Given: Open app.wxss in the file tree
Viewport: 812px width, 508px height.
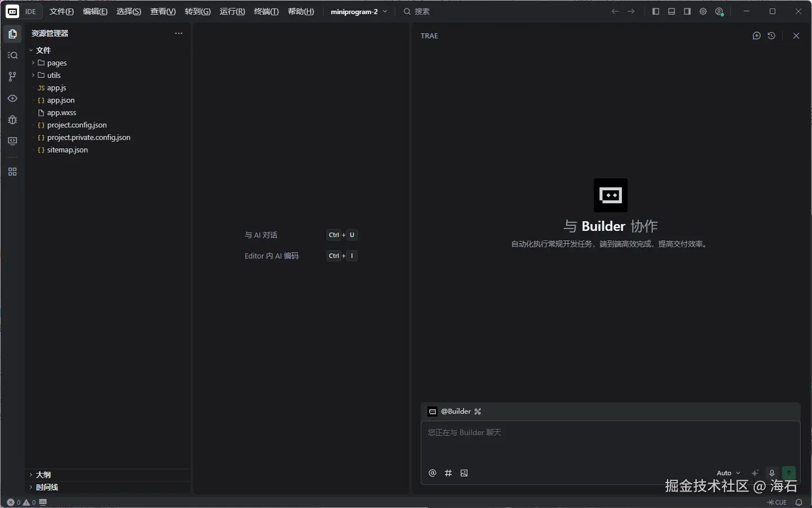Looking at the screenshot, I should [107, 112].
